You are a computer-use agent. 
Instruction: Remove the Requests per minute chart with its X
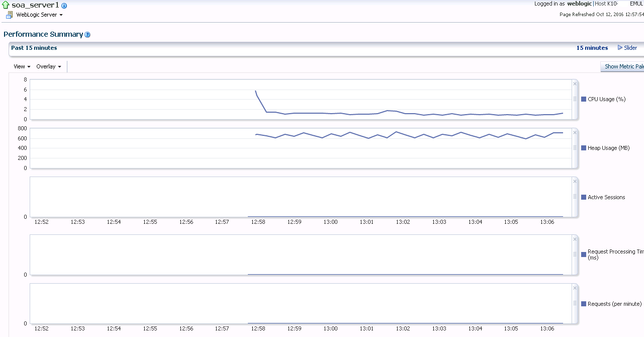[x=575, y=288]
